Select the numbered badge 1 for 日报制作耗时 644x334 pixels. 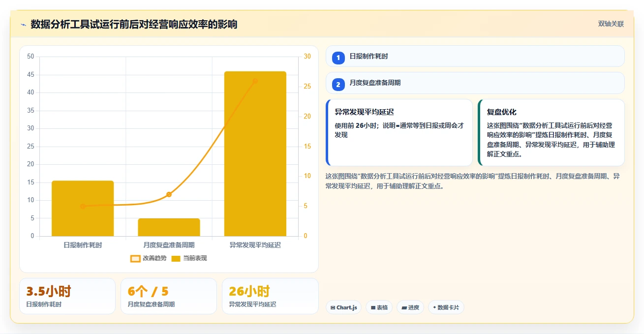coord(338,58)
